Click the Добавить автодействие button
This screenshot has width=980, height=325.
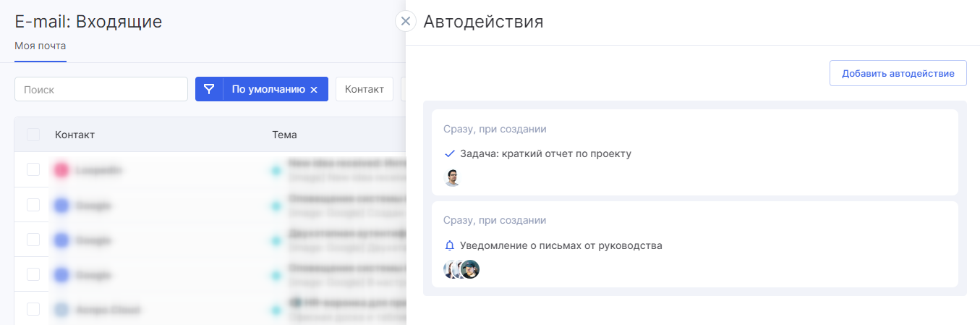[x=898, y=73]
